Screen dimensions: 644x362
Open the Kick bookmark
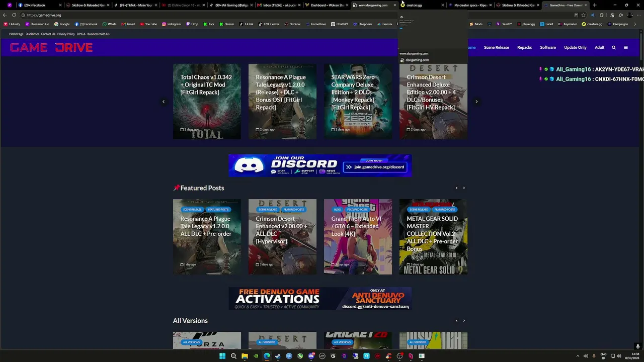point(209,24)
